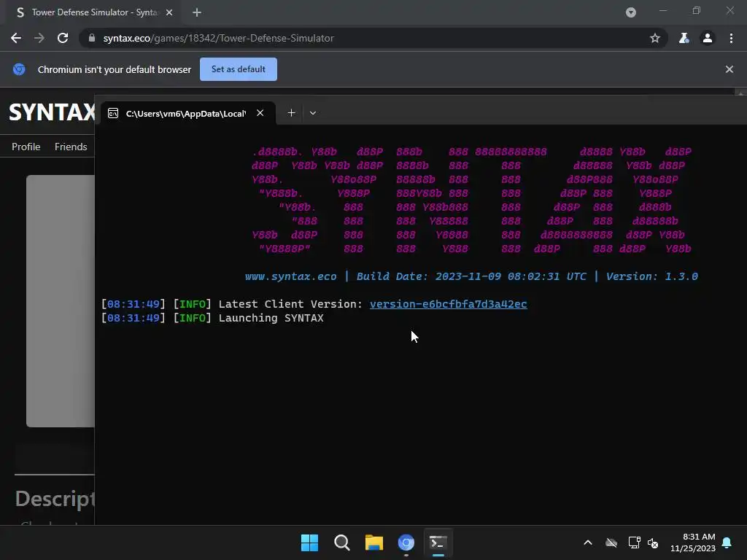Click the Launching SYNTAX log line
Viewport: 747px width, 560px height.
click(x=271, y=318)
